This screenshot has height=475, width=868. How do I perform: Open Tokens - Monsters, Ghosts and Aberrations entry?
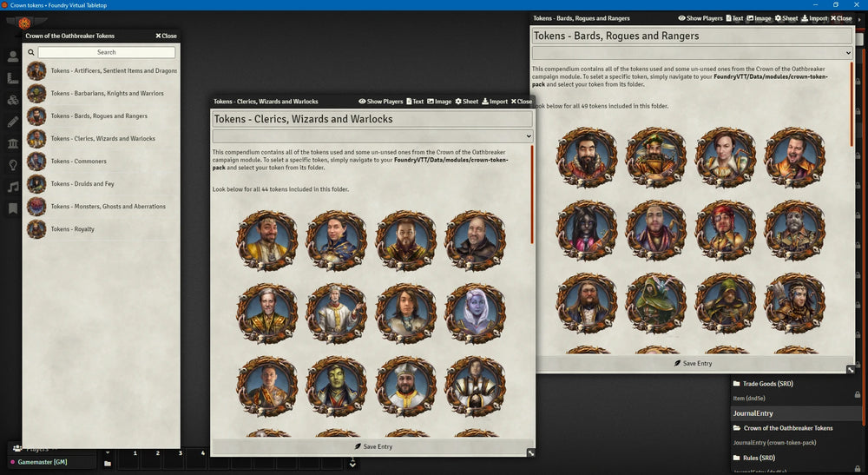(x=108, y=207)
